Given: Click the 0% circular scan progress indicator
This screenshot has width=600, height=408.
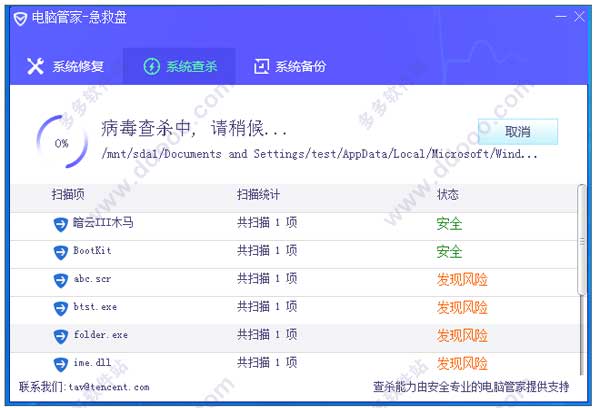Looking at the screenshot, I should point(62,142).
